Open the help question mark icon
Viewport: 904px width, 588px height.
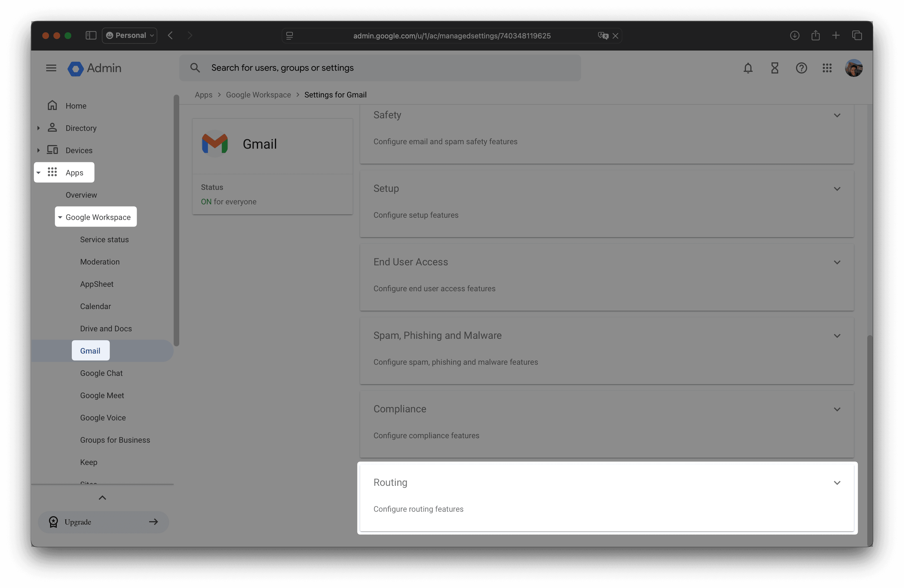(801, 68)
